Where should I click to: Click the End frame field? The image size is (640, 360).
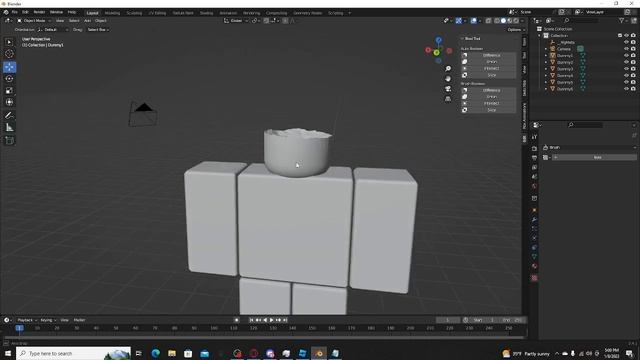click(512, 320)
